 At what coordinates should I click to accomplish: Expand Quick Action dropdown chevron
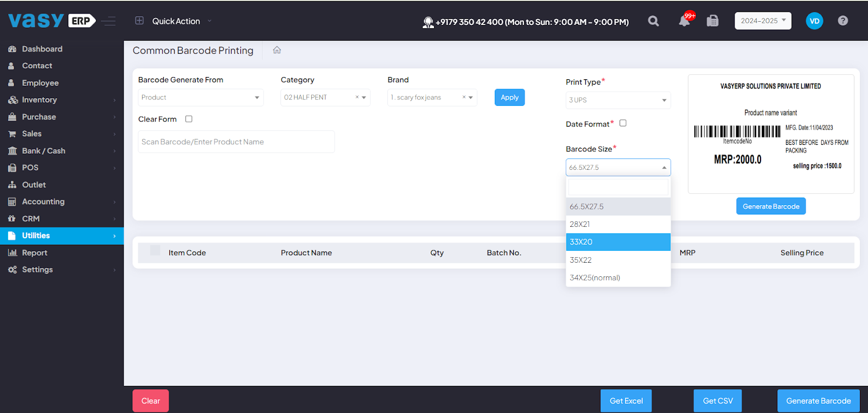209,21
